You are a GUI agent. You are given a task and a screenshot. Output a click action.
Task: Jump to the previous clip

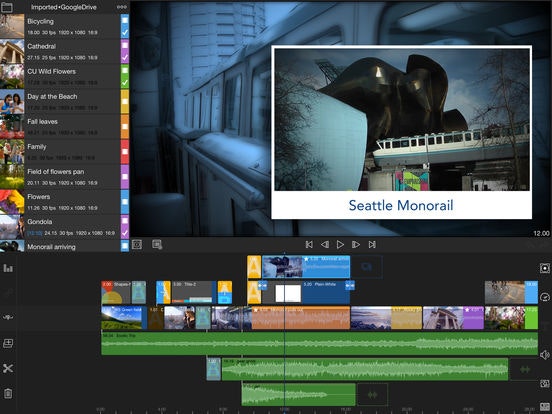point(309,244)
